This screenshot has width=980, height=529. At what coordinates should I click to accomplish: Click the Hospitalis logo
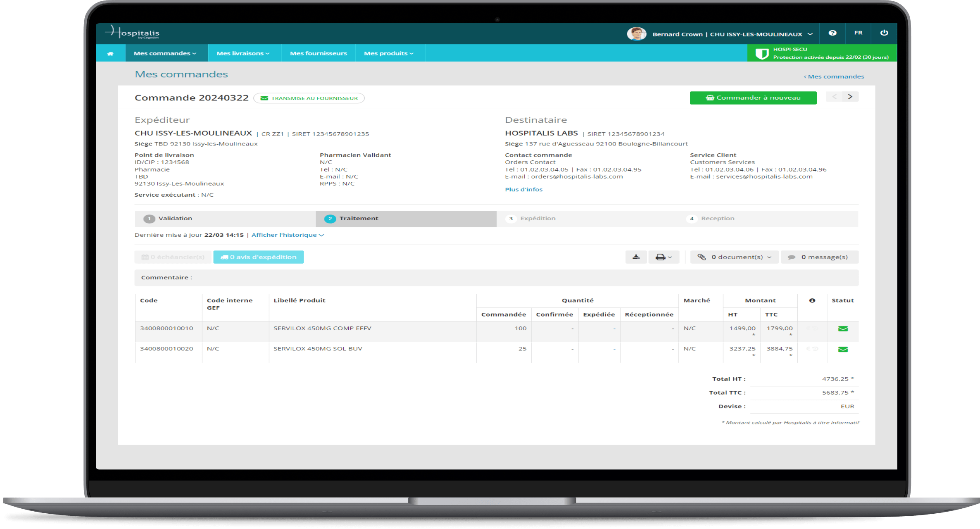pyautogui.click(x=133, y=32)
